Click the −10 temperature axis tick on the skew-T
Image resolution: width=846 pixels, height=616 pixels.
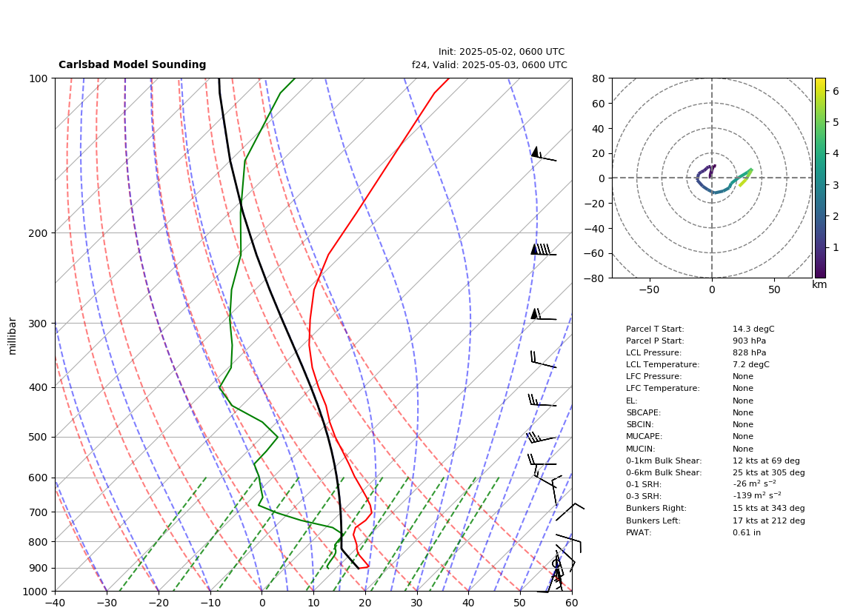click(210, 603)
